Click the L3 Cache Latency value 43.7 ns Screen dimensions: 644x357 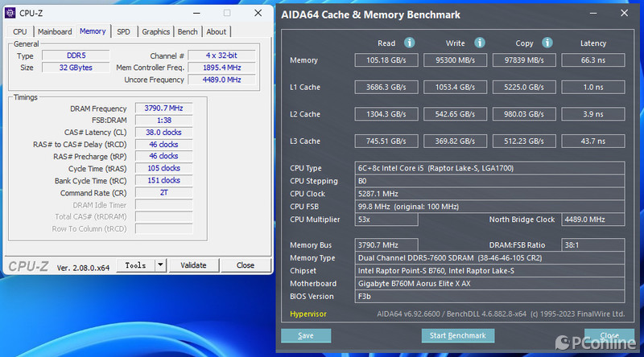(593, 142)
